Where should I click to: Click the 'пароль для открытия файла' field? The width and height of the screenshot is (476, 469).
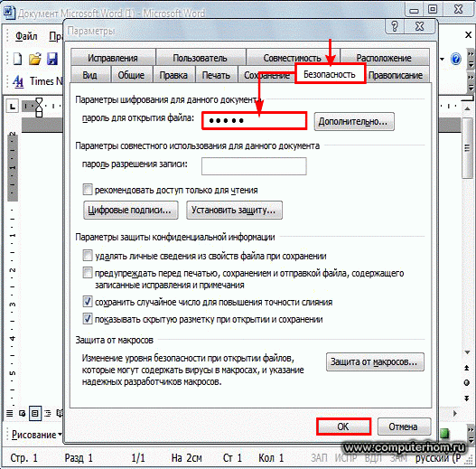pyautogui.click(x=255, y=121)
